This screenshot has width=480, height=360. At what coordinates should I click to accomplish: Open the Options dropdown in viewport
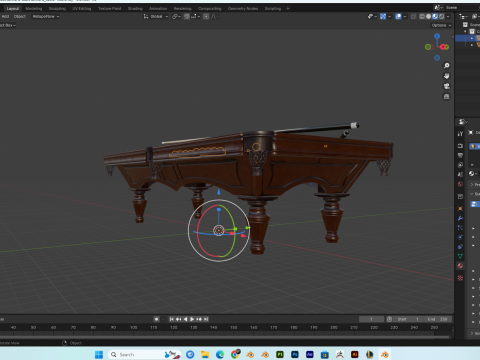click(441, 25)
